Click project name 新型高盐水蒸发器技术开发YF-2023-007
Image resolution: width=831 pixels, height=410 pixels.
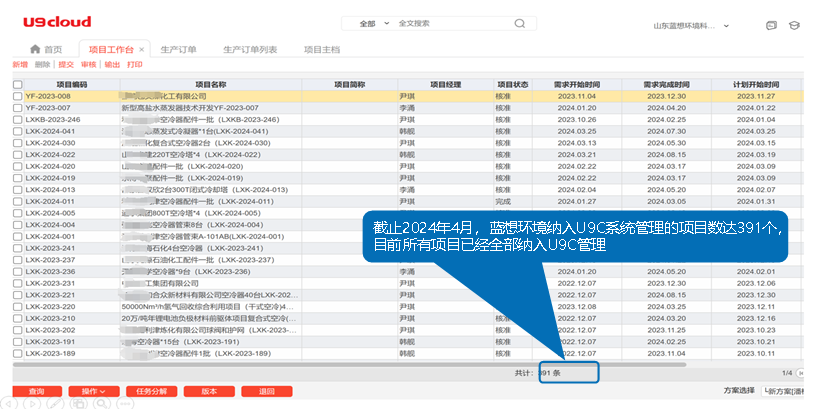pyautogui.click(x=190, y=108)
